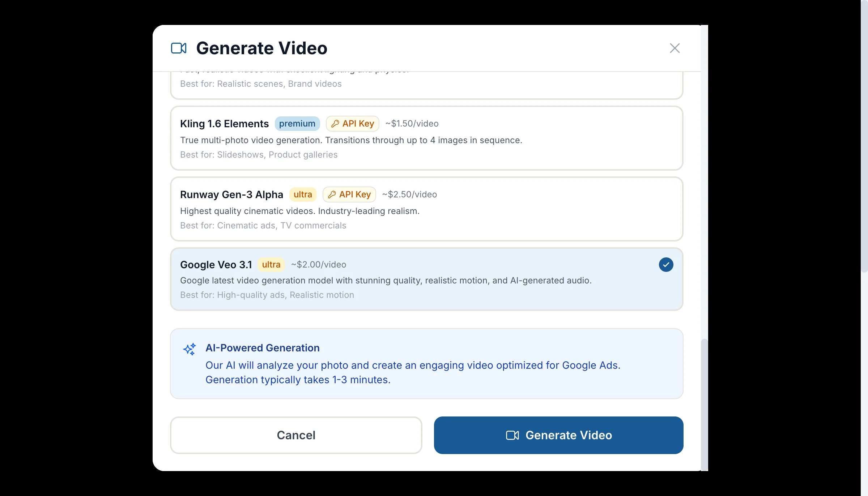
Task: Click the sparkle AI-Powered Generation icon
Action: (190, 349)
